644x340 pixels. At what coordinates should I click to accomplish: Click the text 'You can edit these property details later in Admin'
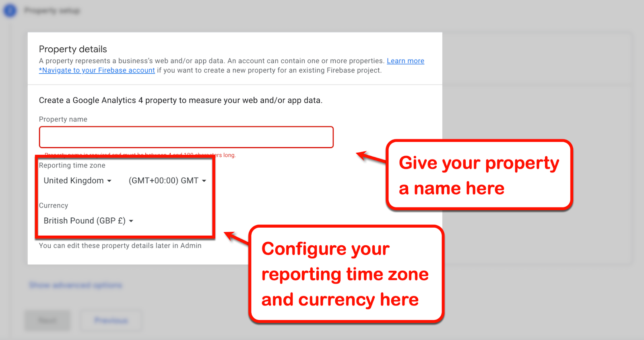120,246
